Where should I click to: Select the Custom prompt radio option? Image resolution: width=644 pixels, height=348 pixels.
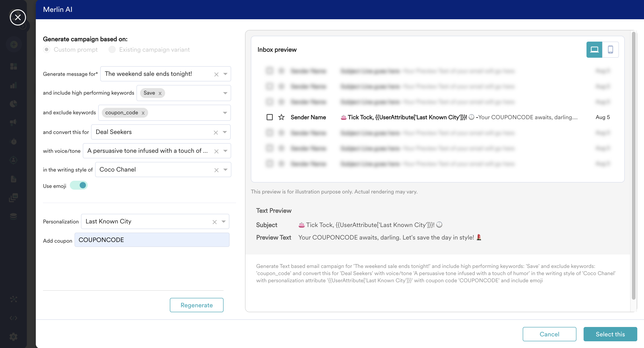(47, 49)
